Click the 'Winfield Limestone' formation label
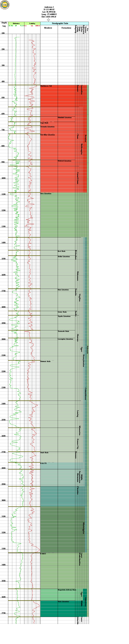 (65, 117)
